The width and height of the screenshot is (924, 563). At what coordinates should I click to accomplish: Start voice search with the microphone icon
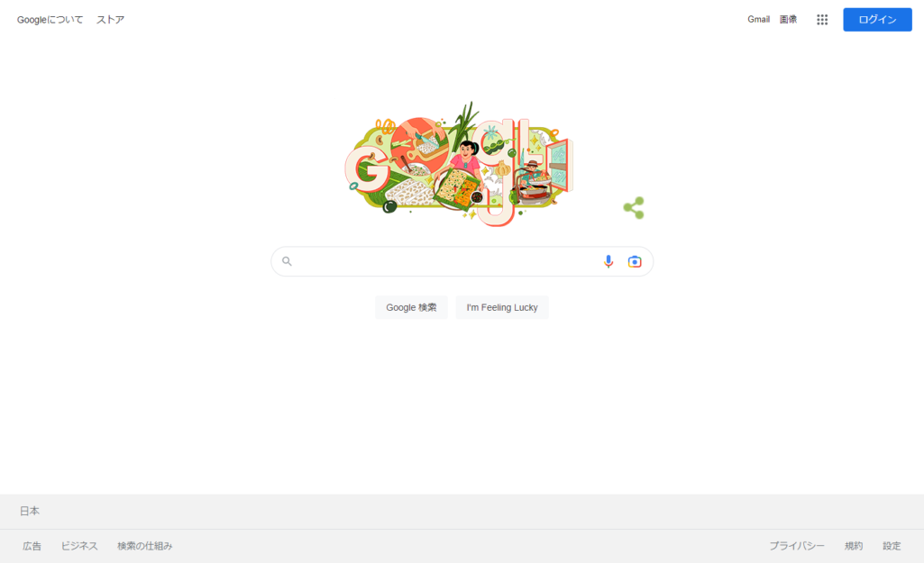click(x=608, y=261)
